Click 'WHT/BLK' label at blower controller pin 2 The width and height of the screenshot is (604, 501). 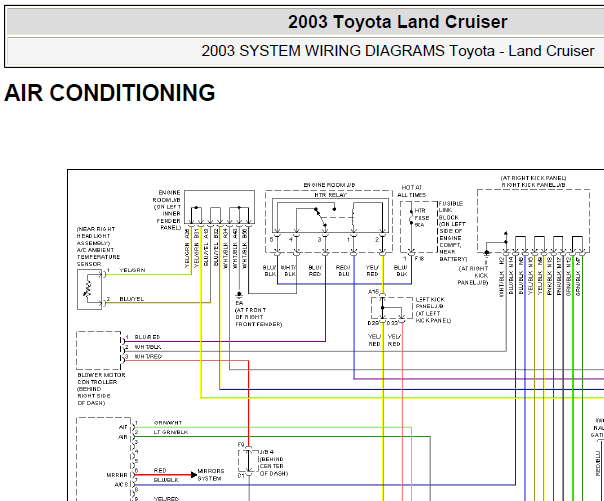pos(148,347)
